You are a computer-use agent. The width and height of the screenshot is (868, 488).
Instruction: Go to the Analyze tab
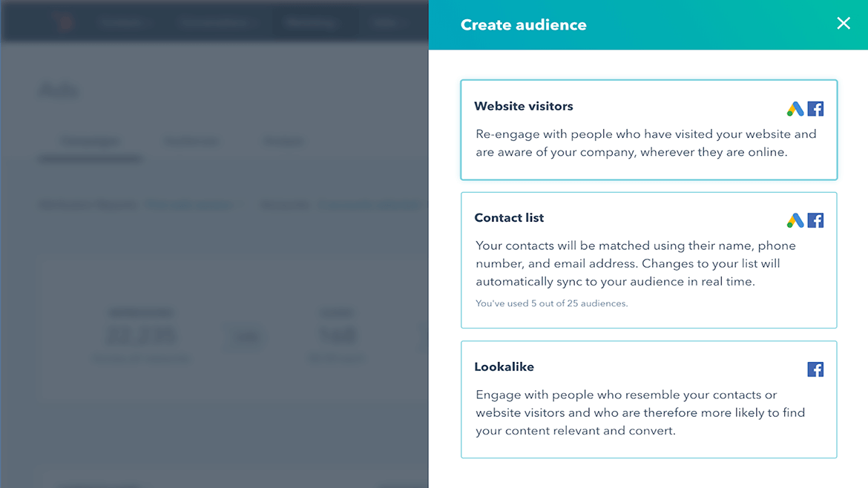tap(283, 142)
